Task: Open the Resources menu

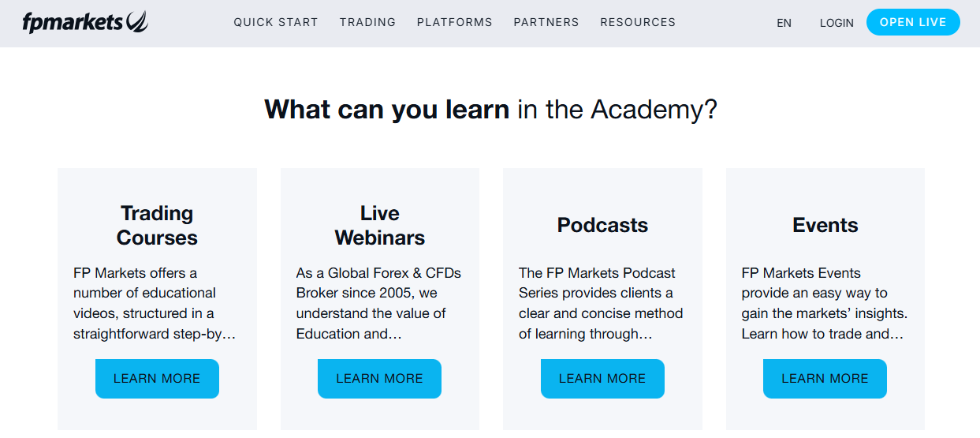Action: click(637, 22)
